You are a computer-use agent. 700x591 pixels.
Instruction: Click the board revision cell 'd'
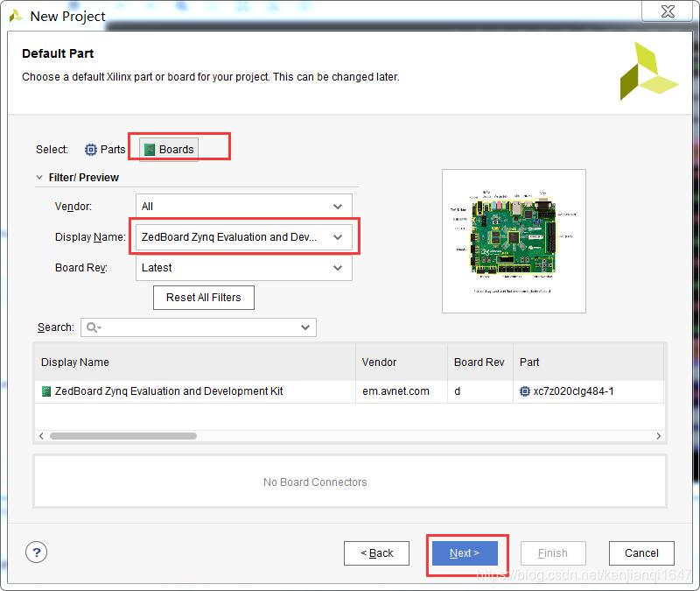point(480,391)
